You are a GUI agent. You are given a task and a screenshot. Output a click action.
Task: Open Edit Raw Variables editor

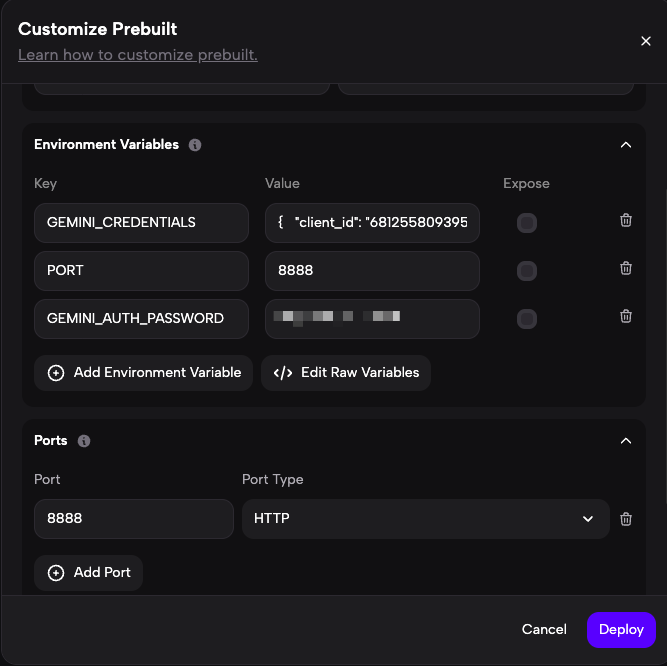346,373
